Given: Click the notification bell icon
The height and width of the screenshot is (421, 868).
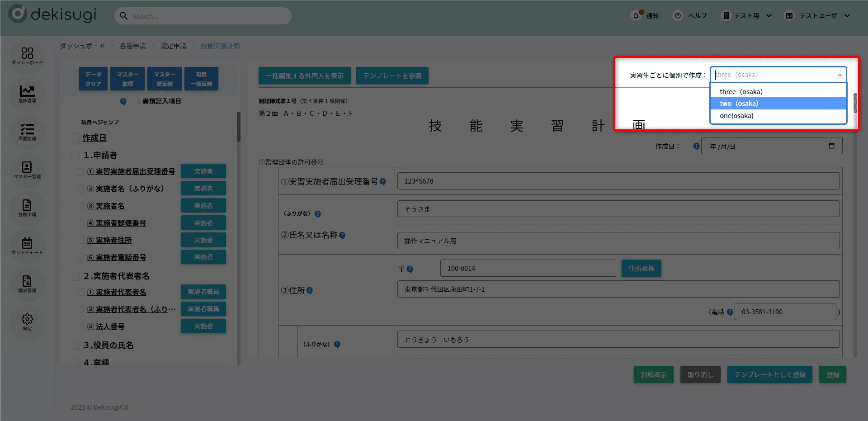Looking at the screenshot, I should (x=636, y=16).
